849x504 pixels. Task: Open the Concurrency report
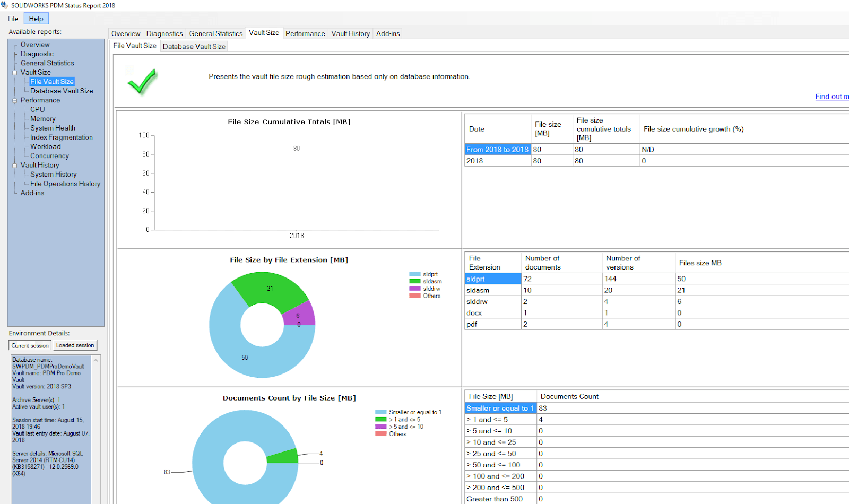click(49, 156)
